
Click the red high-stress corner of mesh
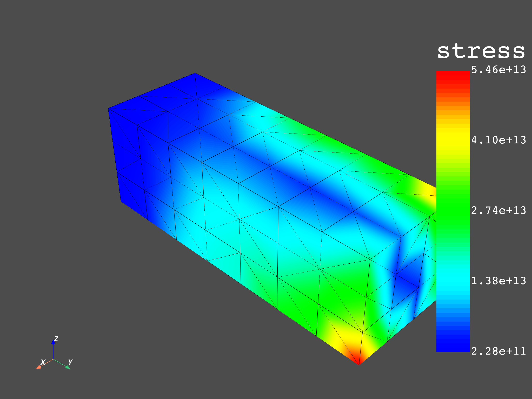coord(358,360)
